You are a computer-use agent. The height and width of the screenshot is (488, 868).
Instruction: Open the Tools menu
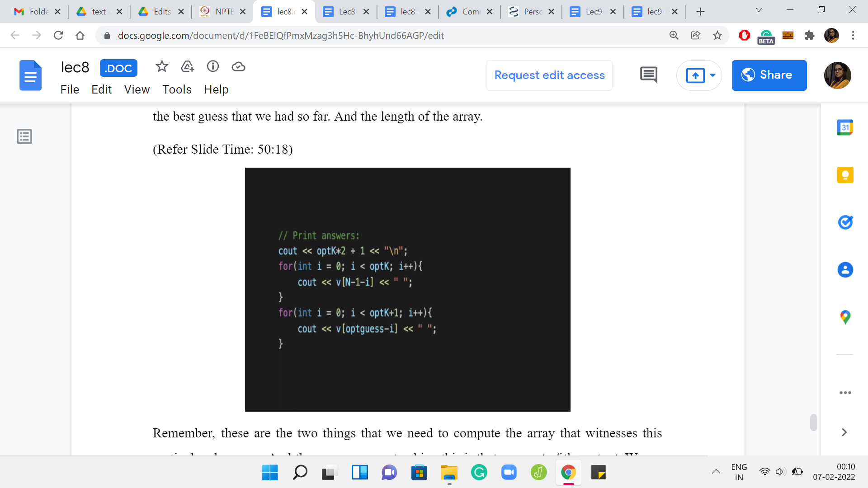pos(177,89)
